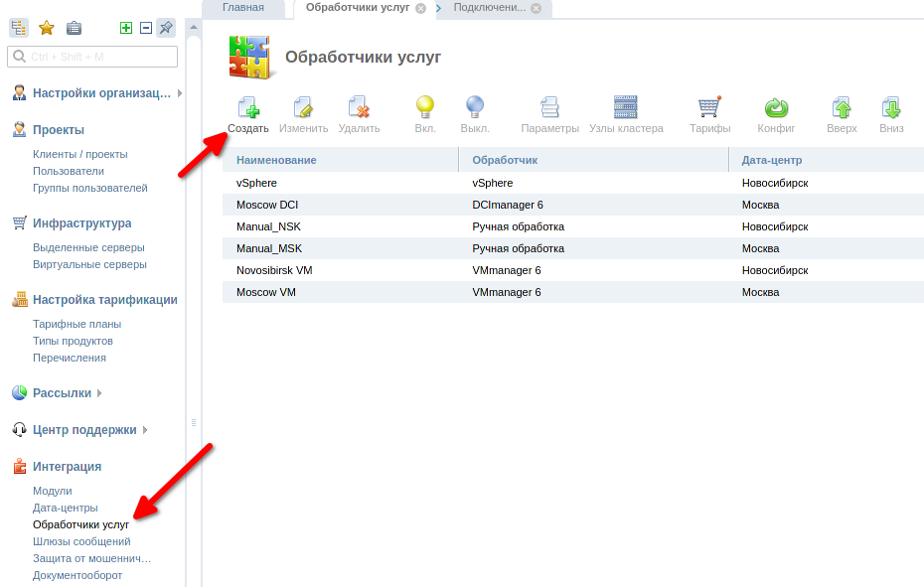This screenshot has height=587, width=924.
Task: Select the menu tree view icon
Action: click(19, 28)
